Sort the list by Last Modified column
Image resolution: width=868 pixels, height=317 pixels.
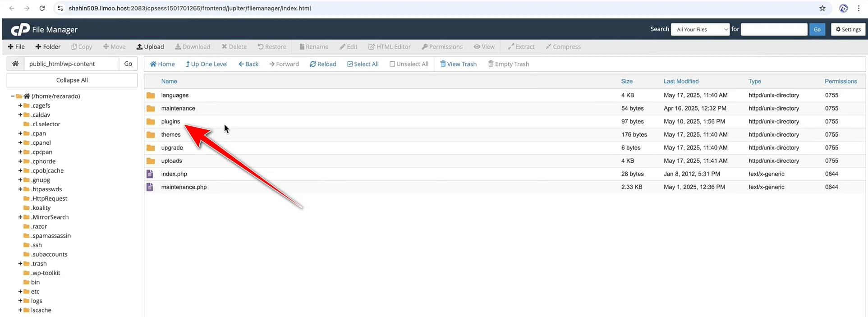point(680,81)
